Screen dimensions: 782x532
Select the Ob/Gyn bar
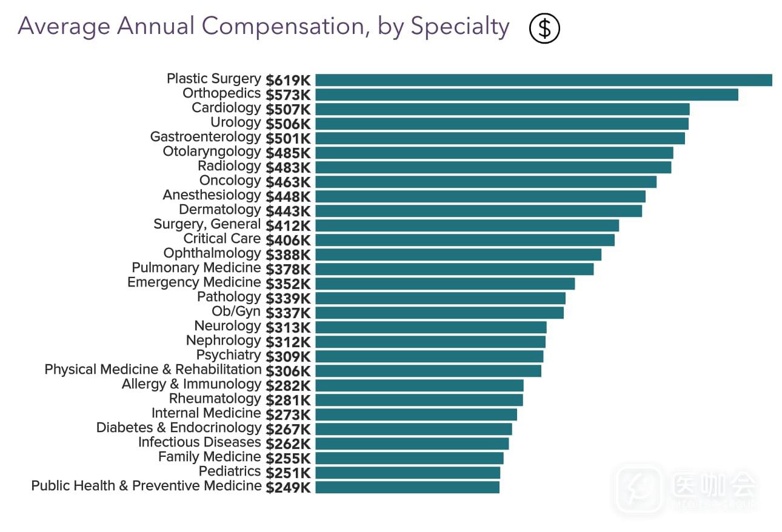click(x=439, y=313)
